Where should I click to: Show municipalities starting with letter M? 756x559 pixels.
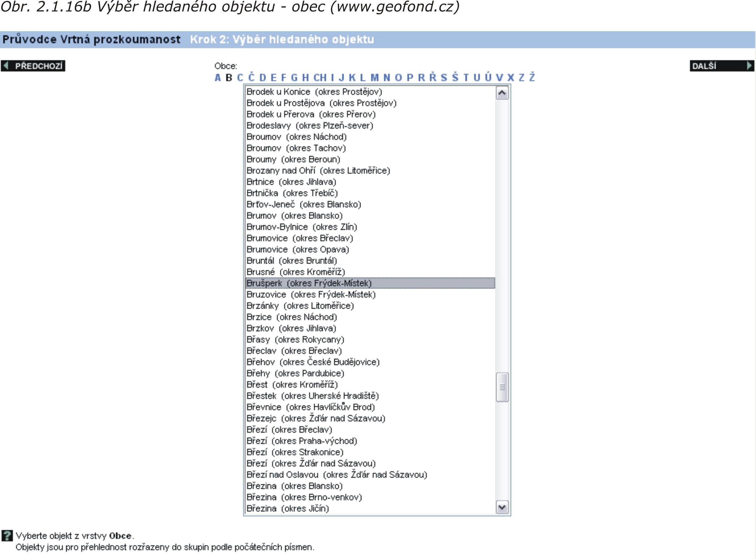pyautogui.click(x=375, y=78)
